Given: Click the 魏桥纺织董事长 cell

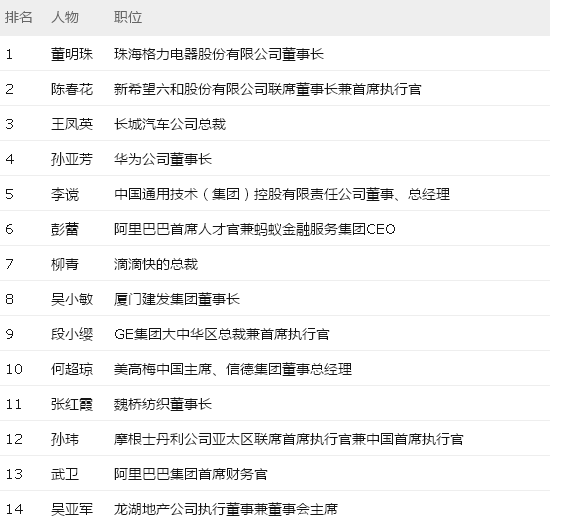Looking at the screenshot, I should point(163,404).
